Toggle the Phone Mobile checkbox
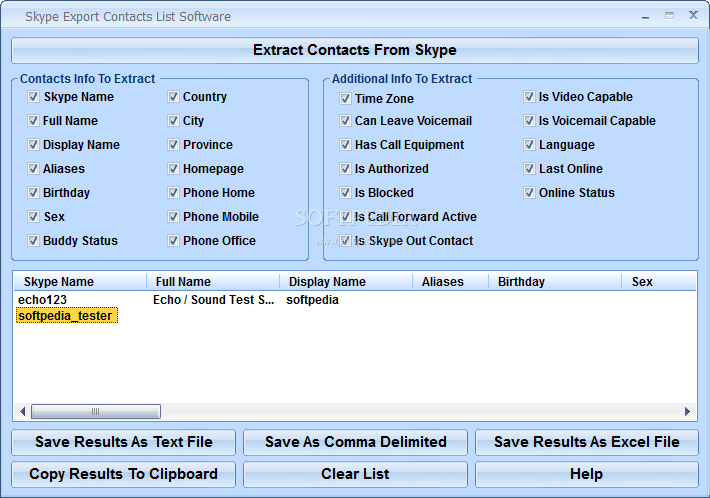Viewport: 710px width, 498px height. pyautogui.click(x=173, y=216)
